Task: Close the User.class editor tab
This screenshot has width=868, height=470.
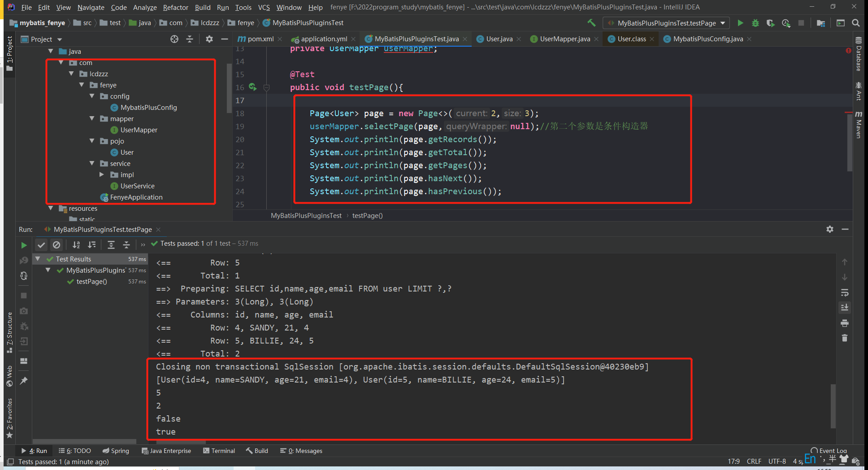Action: 652,39
